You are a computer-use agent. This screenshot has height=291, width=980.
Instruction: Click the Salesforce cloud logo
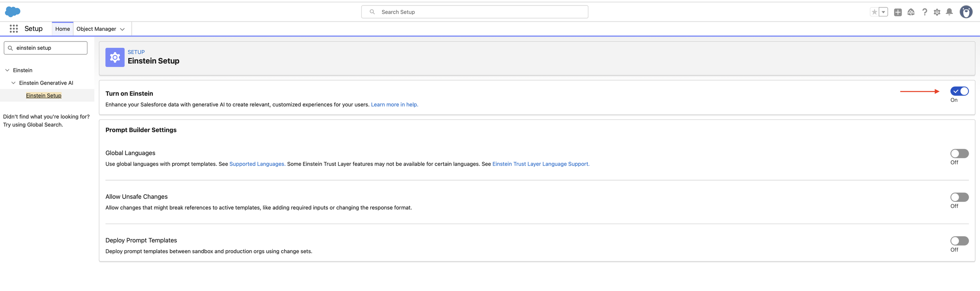click(13, 12)
